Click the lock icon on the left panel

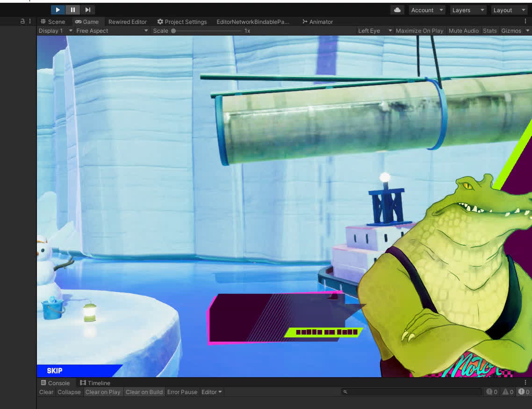pos(22,22)
